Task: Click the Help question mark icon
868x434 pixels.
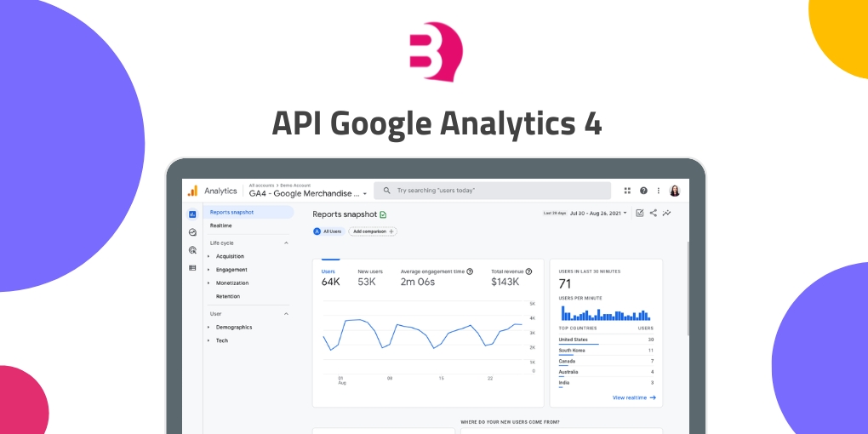Action: (643, 191)
